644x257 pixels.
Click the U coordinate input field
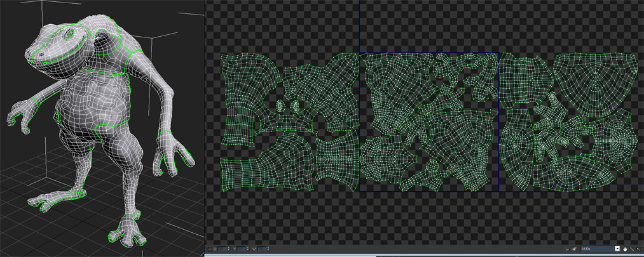click(x=223, y=249)
